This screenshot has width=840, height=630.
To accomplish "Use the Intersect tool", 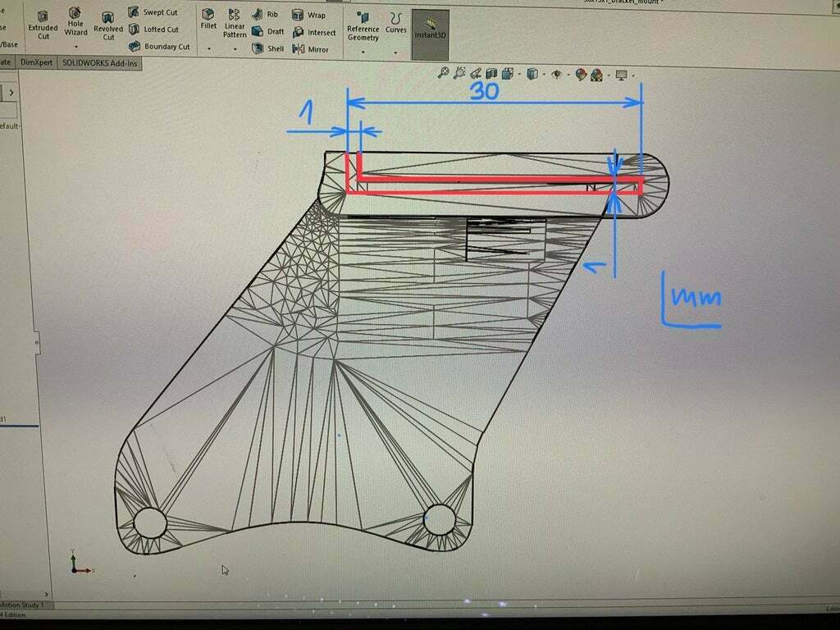I will coord(314,32).
